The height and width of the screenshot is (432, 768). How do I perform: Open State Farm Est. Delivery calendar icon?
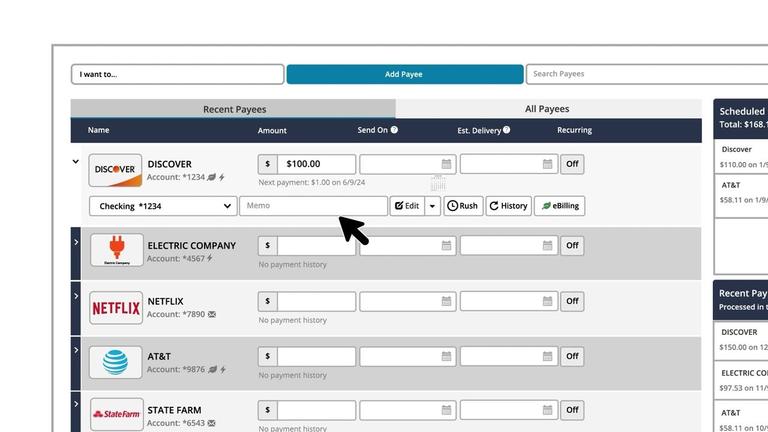click(548, 409)
